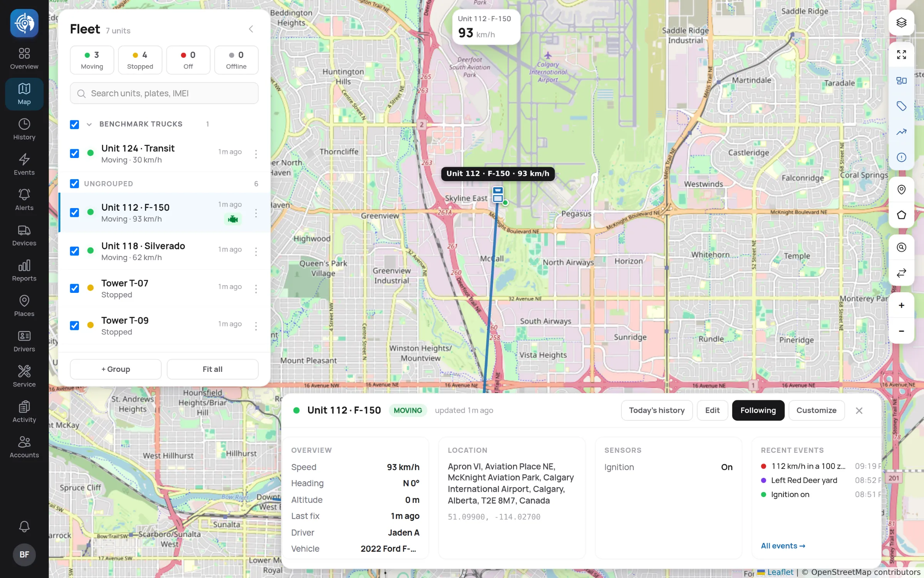The image size is (924, 578).
Task: Filter fleet by Stopped status
Action: tap(140, 60)
